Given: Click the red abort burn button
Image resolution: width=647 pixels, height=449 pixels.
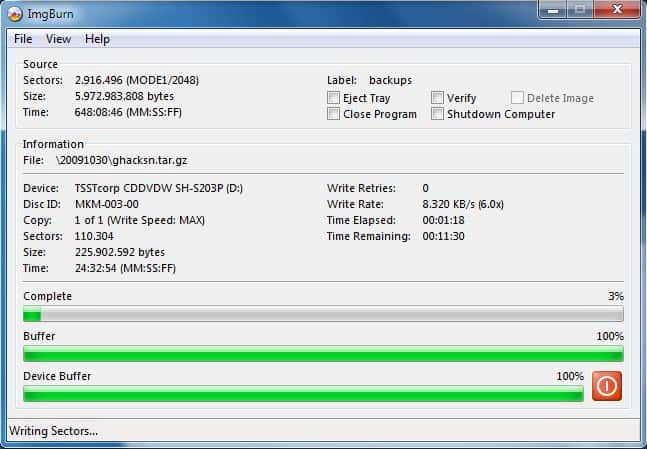Looking at the screenshot, I should (606, 385).
